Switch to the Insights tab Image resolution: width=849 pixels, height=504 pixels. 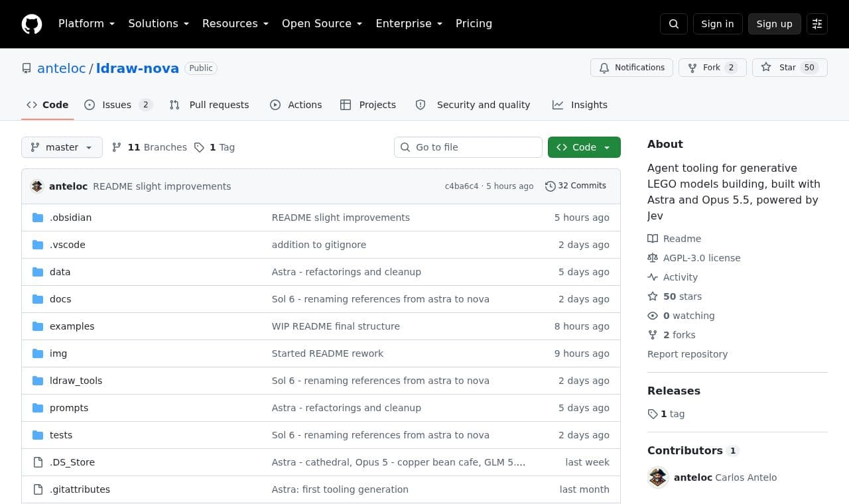580,105
